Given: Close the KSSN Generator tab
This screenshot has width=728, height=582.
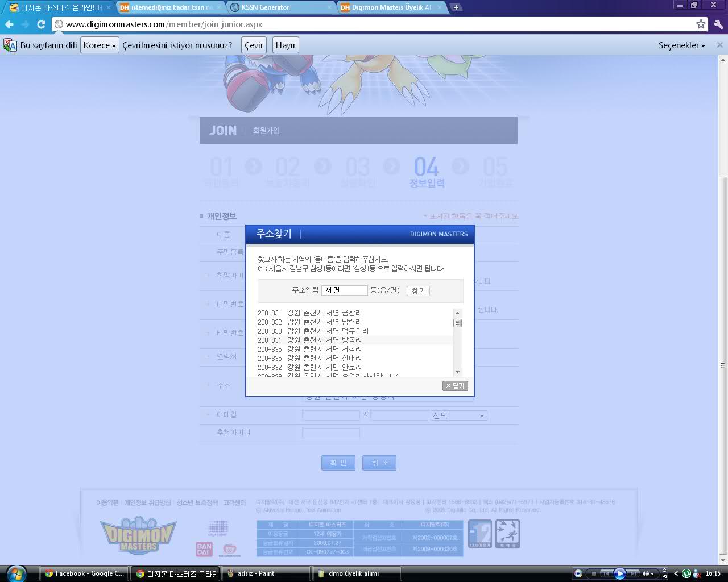Looking at the screenshot, I should tap(330, 7).
